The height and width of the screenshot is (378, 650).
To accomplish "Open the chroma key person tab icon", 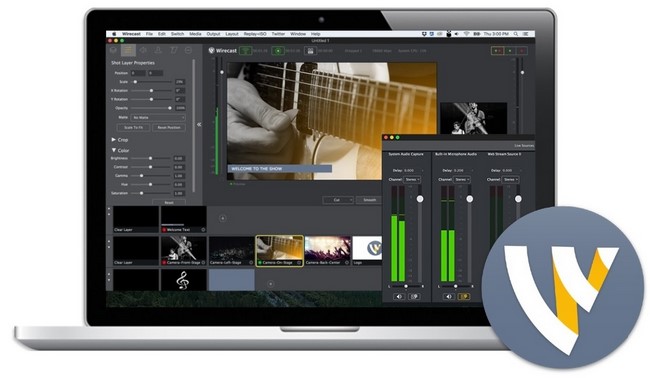I will point(158,50).
